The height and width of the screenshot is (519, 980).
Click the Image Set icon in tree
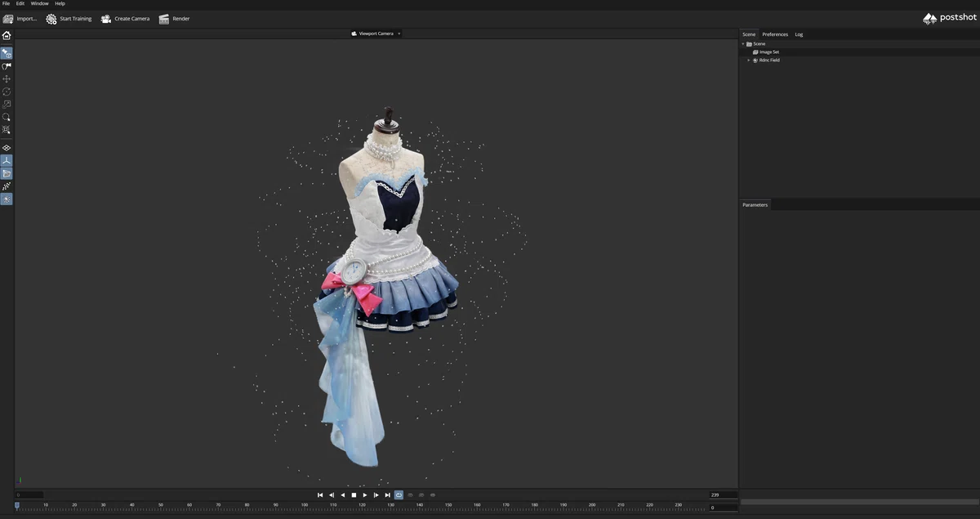pos(755,51)
